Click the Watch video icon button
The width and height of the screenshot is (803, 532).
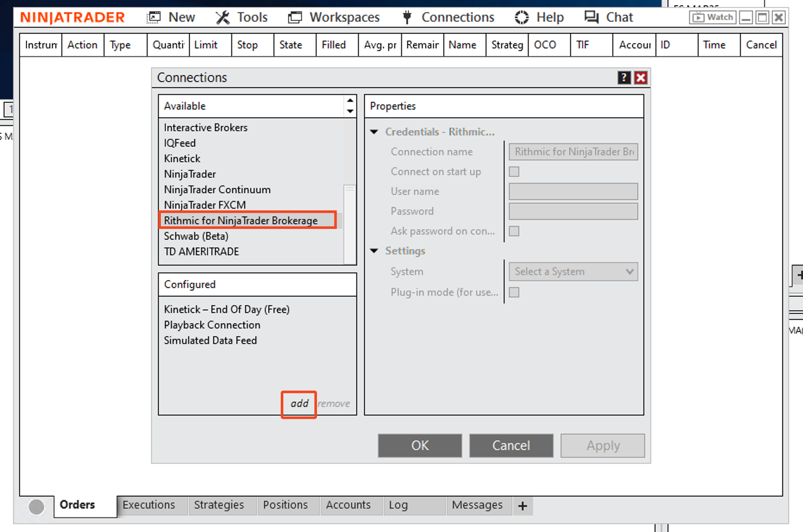(712, 18)
